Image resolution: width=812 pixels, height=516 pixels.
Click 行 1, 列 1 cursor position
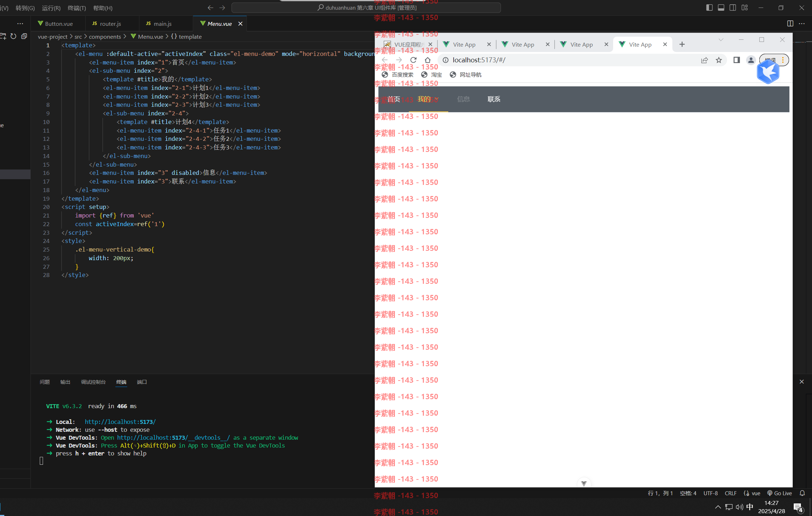click(x=660, y=493)
